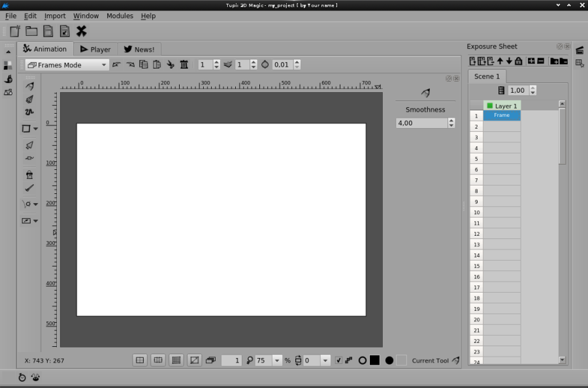Select the object selection arrow tool
This screenshot has height=388, width=588.
pos(29,145)
